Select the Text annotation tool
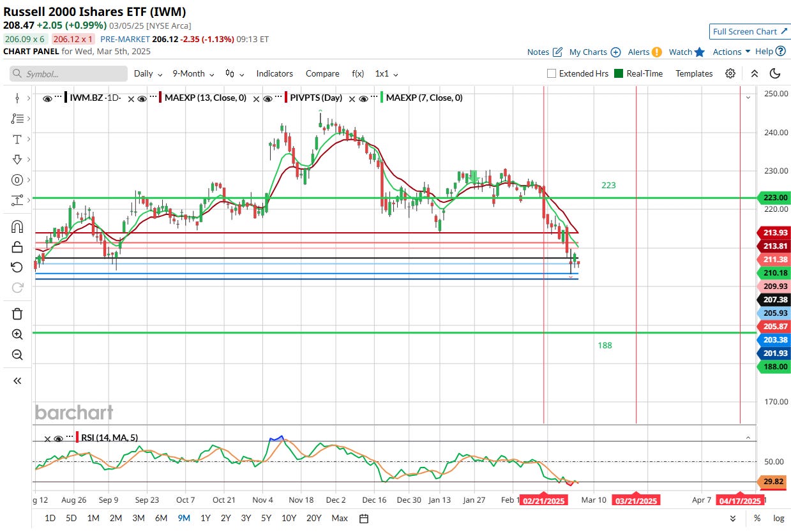This screenshot has height=532, width=791. (x=17, y=139)
